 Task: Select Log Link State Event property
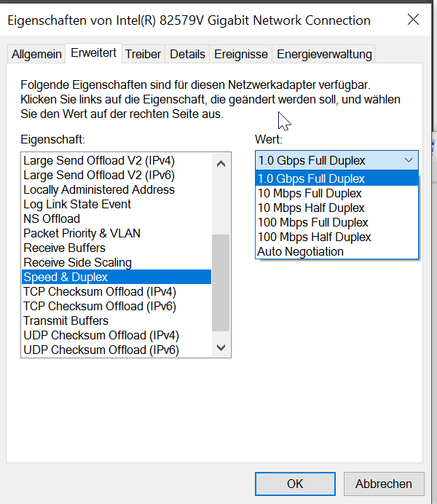(x=117, y=204)
